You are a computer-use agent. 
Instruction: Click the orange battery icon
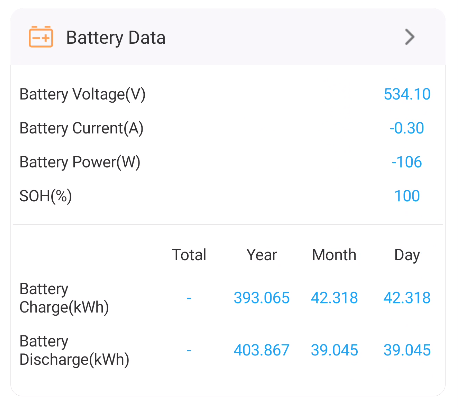41,37
